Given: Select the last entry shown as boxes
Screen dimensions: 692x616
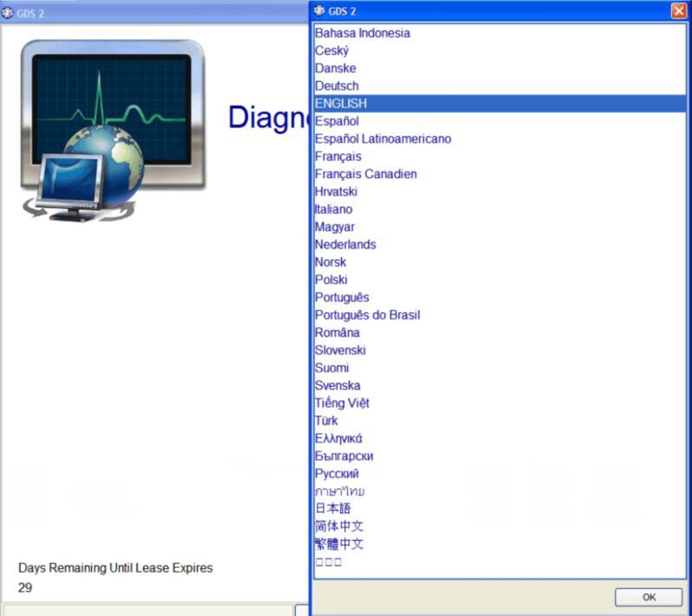Looking at the screenshot, I should coord(499,561).
